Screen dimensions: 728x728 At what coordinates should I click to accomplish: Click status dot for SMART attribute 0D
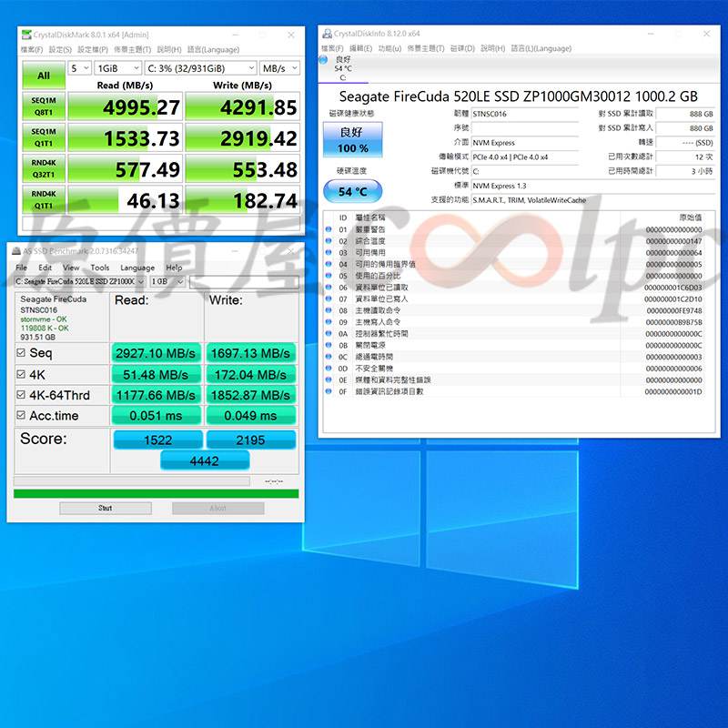pyautogui.click(x=329, y=369)
